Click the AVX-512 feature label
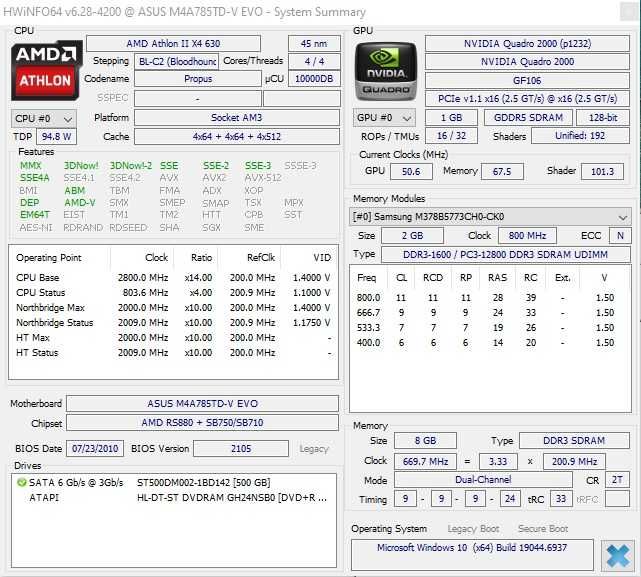This screenshot has height=577, width=641. tap(263, 178)
